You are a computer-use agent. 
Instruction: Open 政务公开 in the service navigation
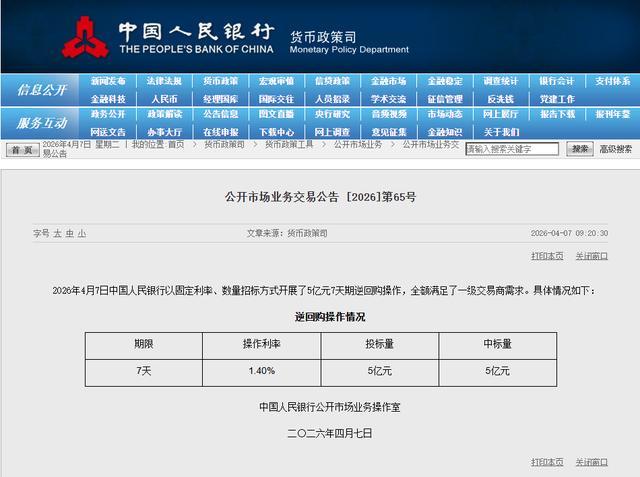pos(108,114)
